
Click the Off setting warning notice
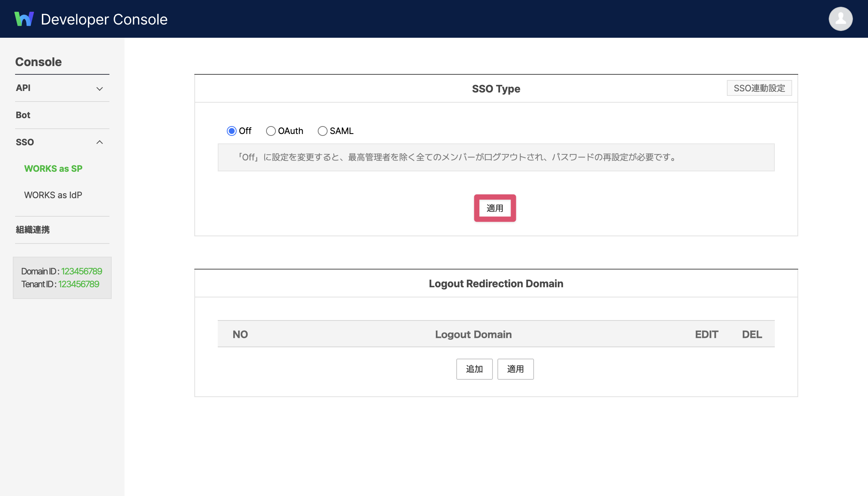[x=496, y=157]
